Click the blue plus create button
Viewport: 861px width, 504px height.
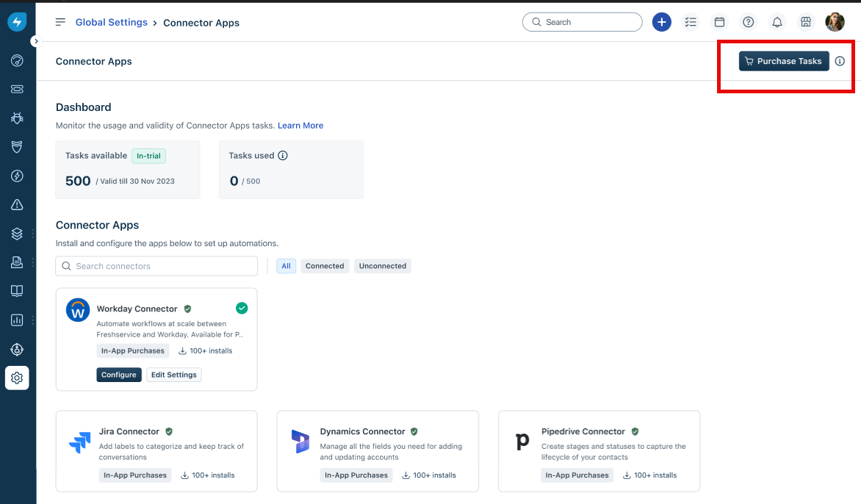(x=662, y=22)
